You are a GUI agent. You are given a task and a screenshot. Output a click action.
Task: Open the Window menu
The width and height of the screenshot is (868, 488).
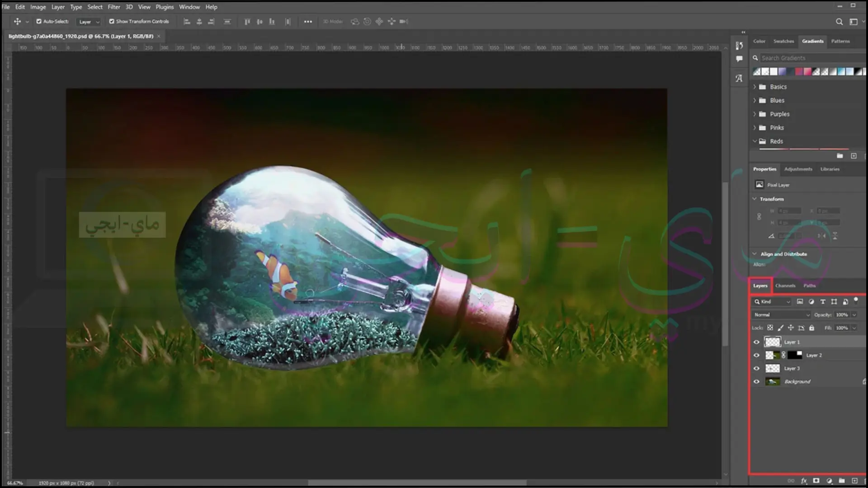point(189,7)
